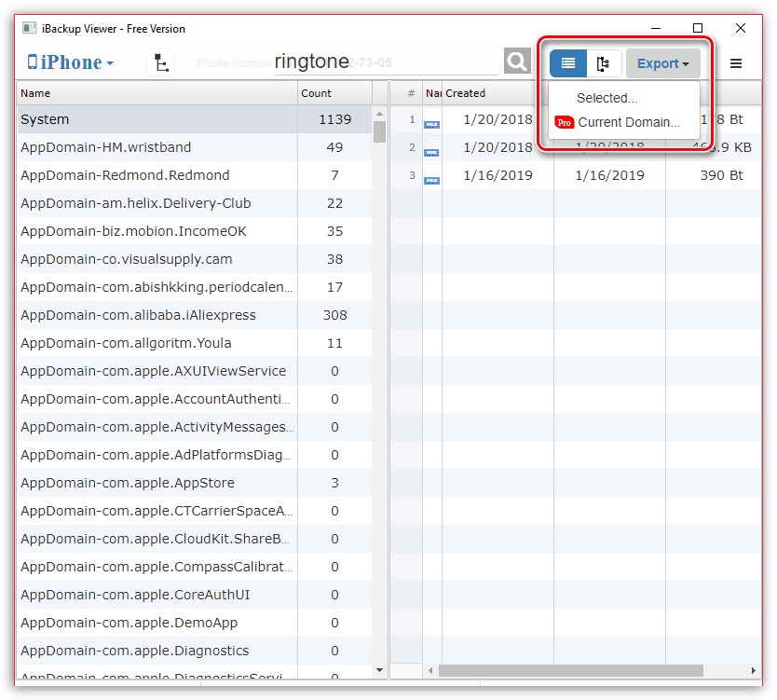The height and width of the screenshot is (700, 777).
Task: Click count 1139 for System
Action: [x=335, y=119]
